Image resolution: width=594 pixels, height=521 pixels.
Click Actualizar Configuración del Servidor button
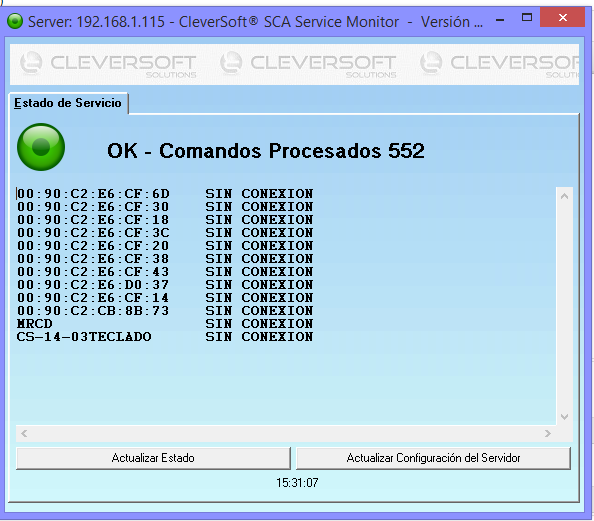pos(433,458)
